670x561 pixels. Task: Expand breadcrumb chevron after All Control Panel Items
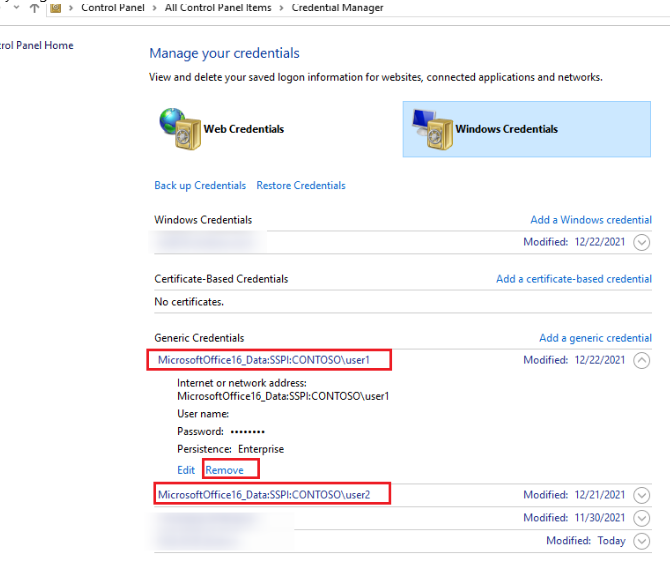pos(281,8)
